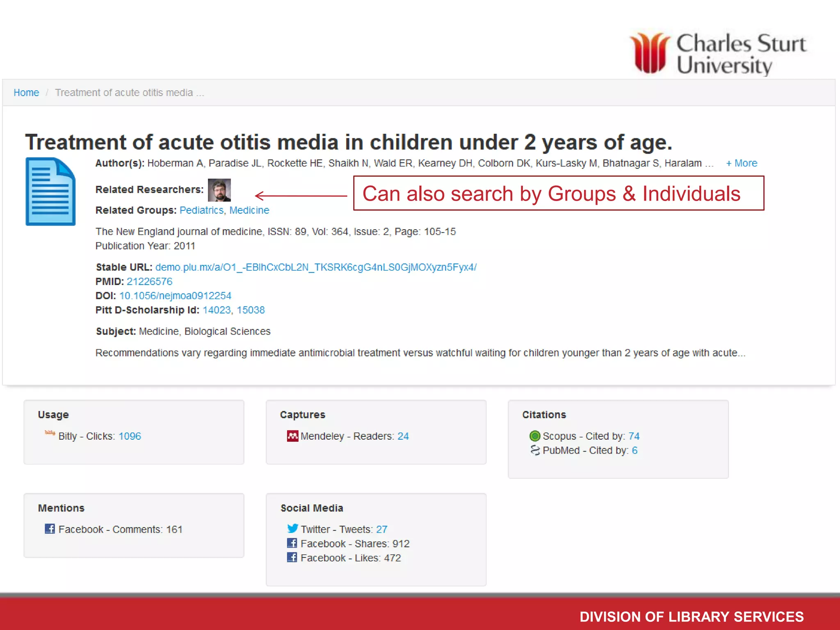Click the abstract text starting 'Recommendations vary'

pyautogui.click(x=420, y=353)
